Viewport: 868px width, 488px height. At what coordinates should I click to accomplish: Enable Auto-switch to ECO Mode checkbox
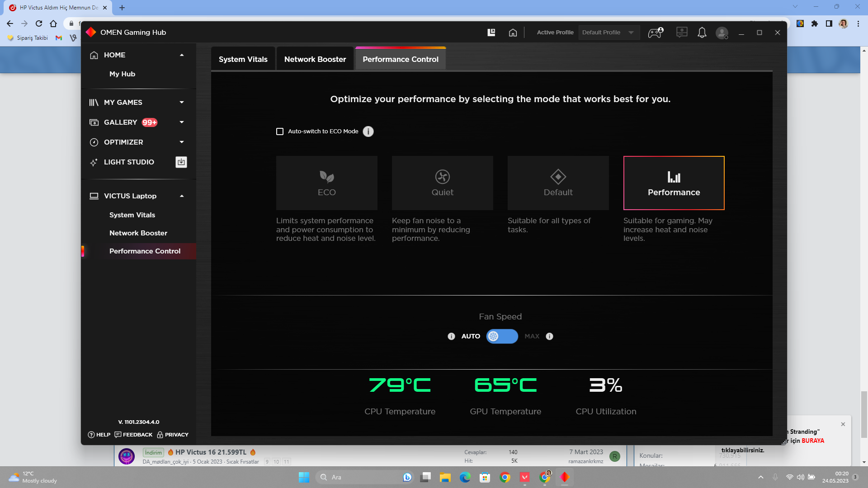pyautogui.click(x=280, y=131)
